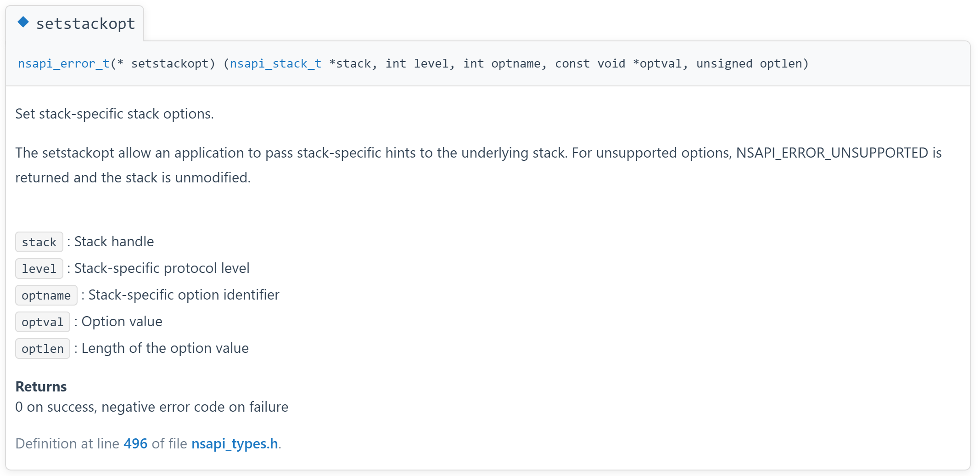Click the NSAPI_ERROR_UNSUPPORTED word in description
This screenshot has width=980, height=476.
point(832,153)
